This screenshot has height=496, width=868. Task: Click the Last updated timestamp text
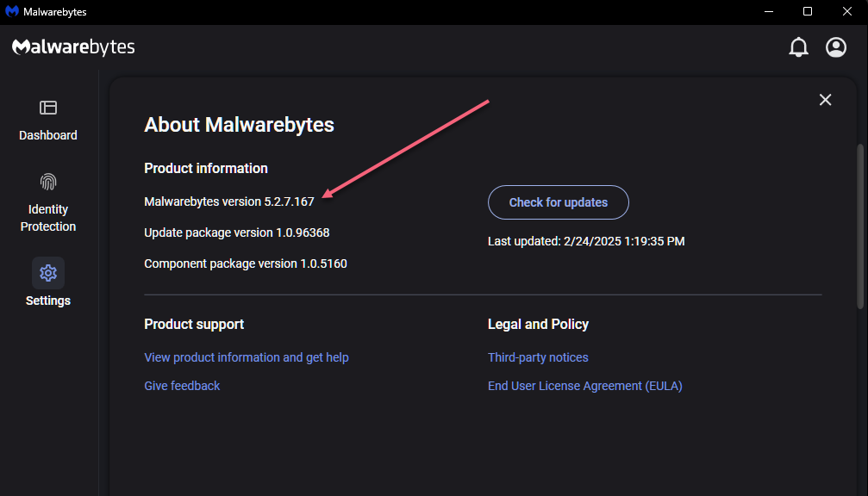(x=585, y=241)
